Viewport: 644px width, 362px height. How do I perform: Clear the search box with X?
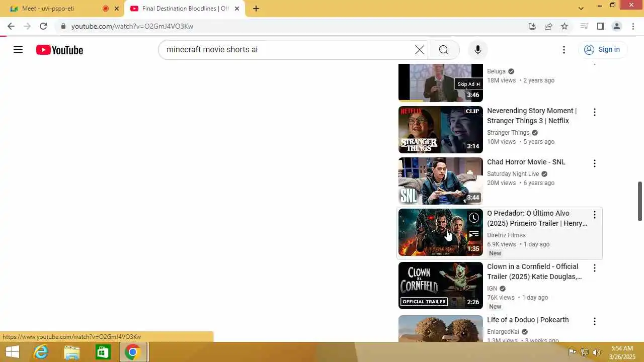pyautogui.click(x=420, y=50)
